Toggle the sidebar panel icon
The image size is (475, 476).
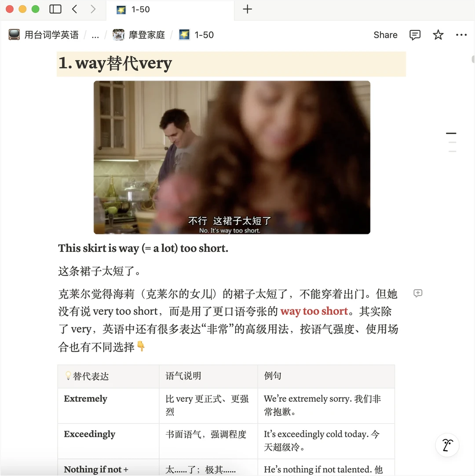[x=55, y=9]
